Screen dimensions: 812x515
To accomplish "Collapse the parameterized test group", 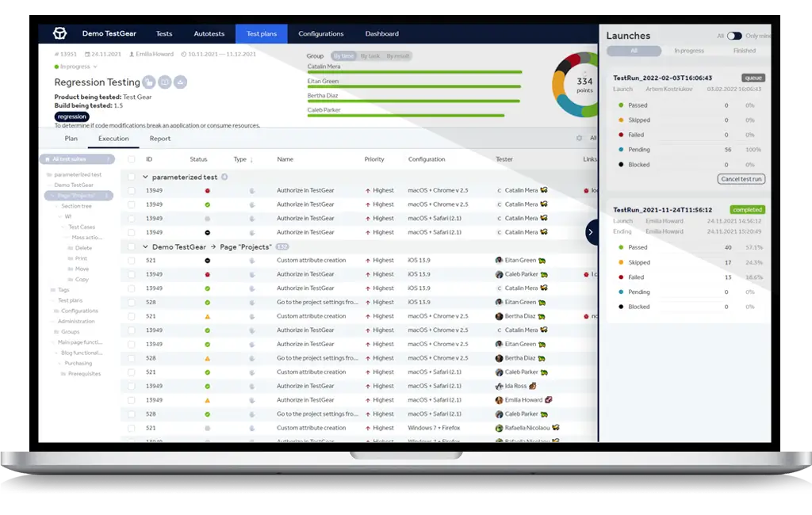I will coord(146,177).
